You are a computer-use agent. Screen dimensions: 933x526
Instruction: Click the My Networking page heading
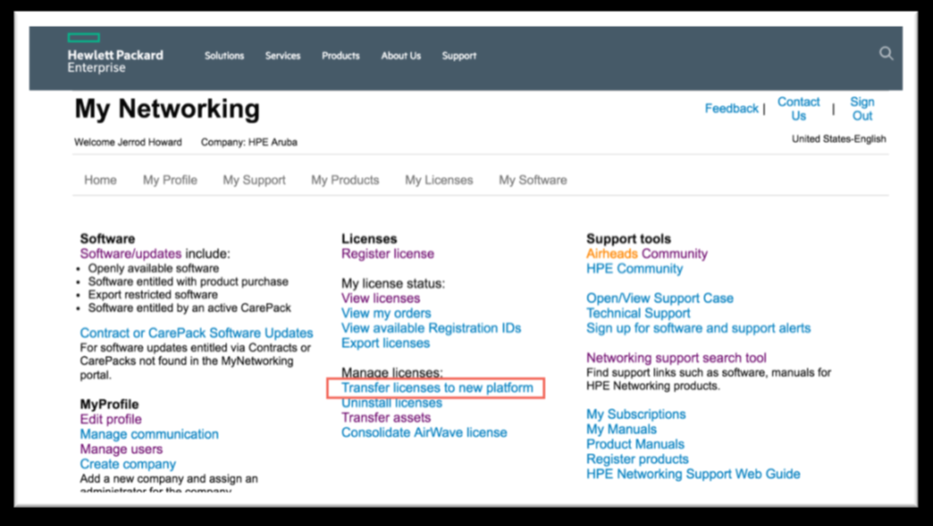167,109
